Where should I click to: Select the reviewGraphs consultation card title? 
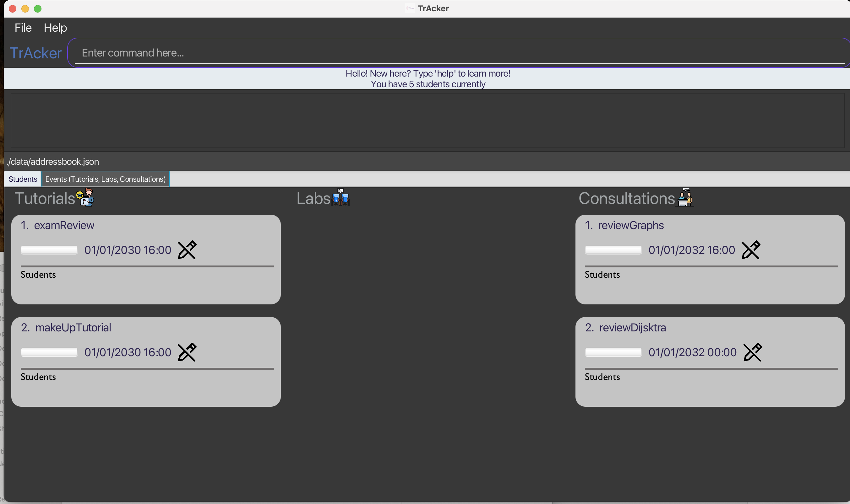point(630,226)
